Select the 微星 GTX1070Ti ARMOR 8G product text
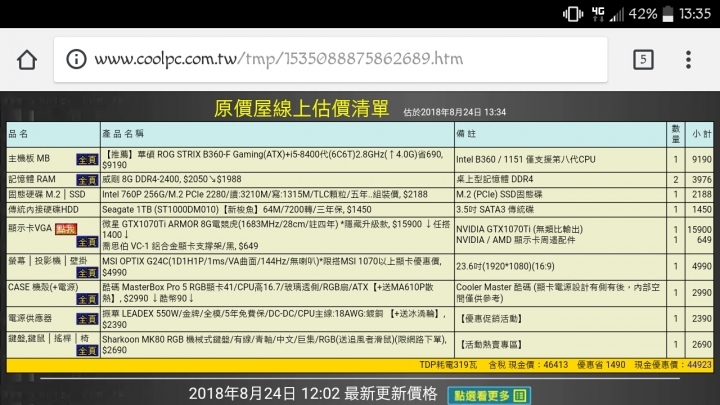This screenshot has height=405, width=720. coord(276,229)
